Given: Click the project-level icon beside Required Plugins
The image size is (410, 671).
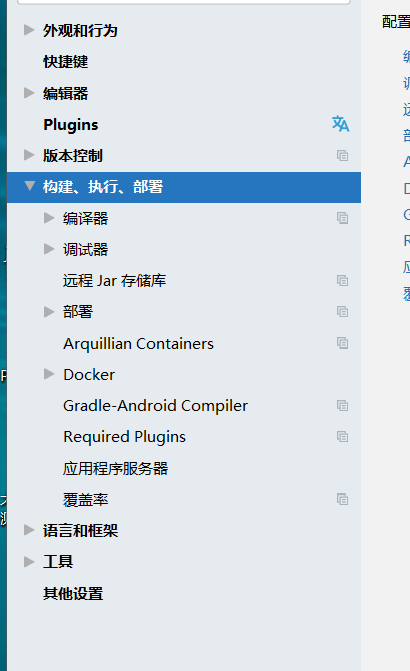Looking at the screenshot, I should point(342,437).
